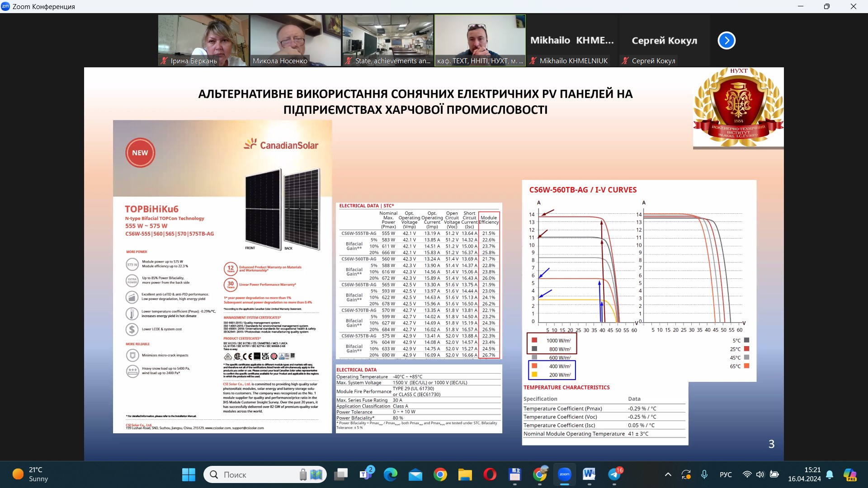Viewport: 868px width, 488px height.
Task: Open the clock showing 15:21
Action: [x=804, y=474]
